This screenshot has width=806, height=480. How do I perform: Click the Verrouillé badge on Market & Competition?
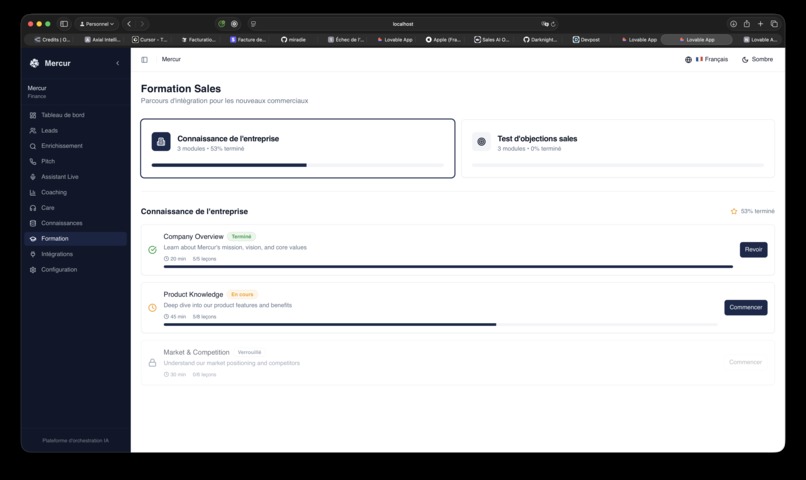(x=249, y=352)
